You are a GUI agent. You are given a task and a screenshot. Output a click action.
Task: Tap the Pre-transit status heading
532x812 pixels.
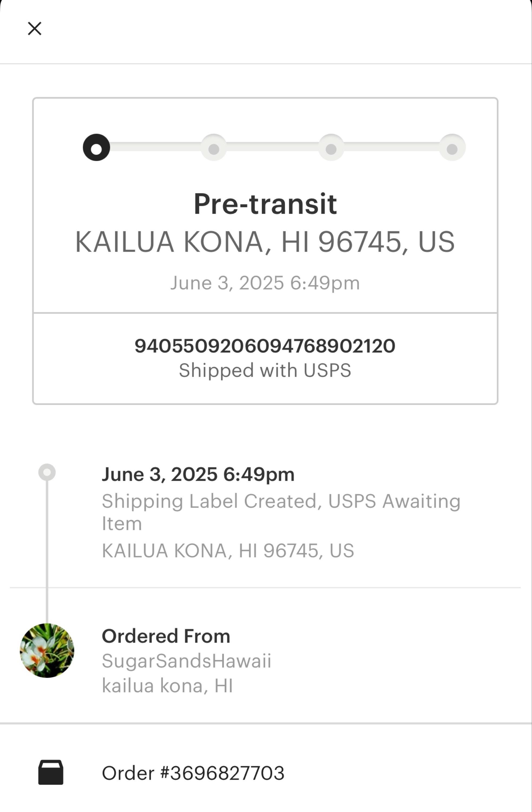coord(265,204)
